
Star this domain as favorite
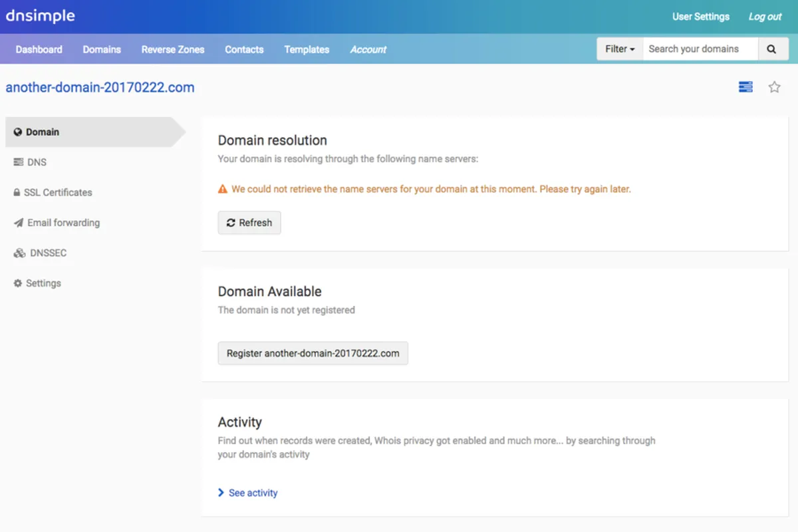774,87
